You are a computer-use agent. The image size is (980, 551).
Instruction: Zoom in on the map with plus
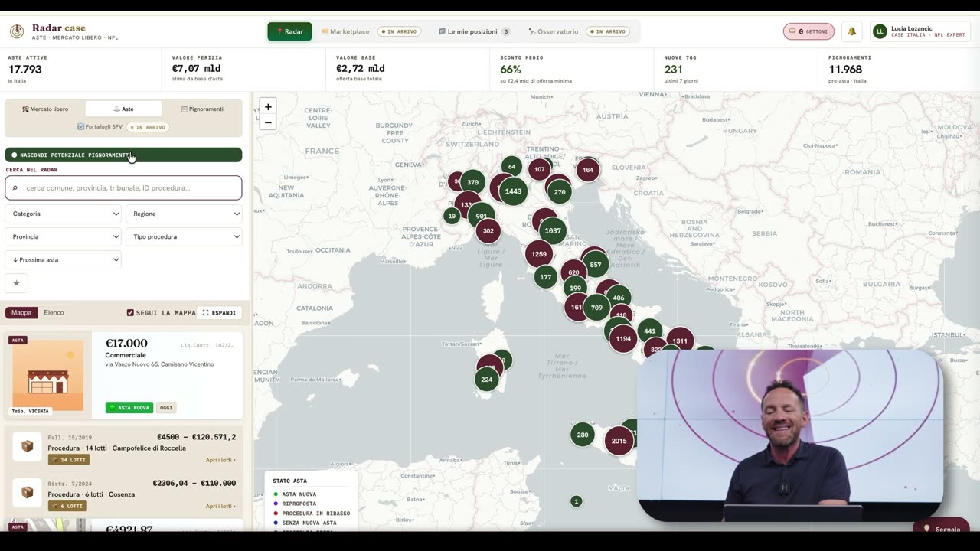(x=268, y=107)
